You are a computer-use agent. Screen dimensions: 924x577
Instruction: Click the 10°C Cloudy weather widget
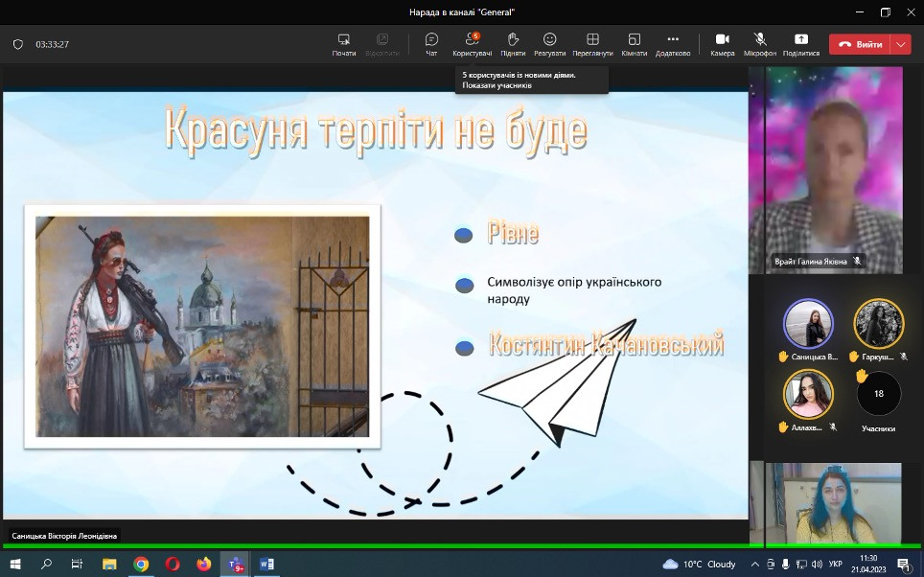[700, 564]
